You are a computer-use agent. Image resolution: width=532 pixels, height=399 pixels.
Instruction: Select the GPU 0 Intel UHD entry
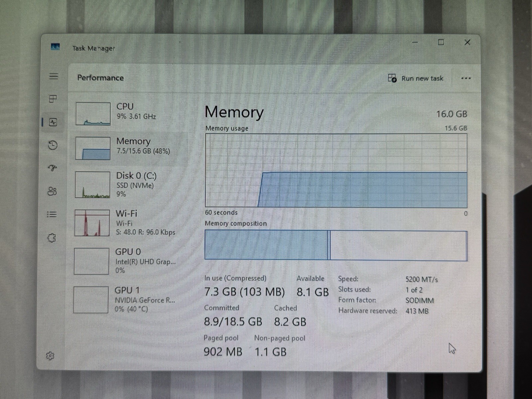pyautogui.click(x=129, y=261)
